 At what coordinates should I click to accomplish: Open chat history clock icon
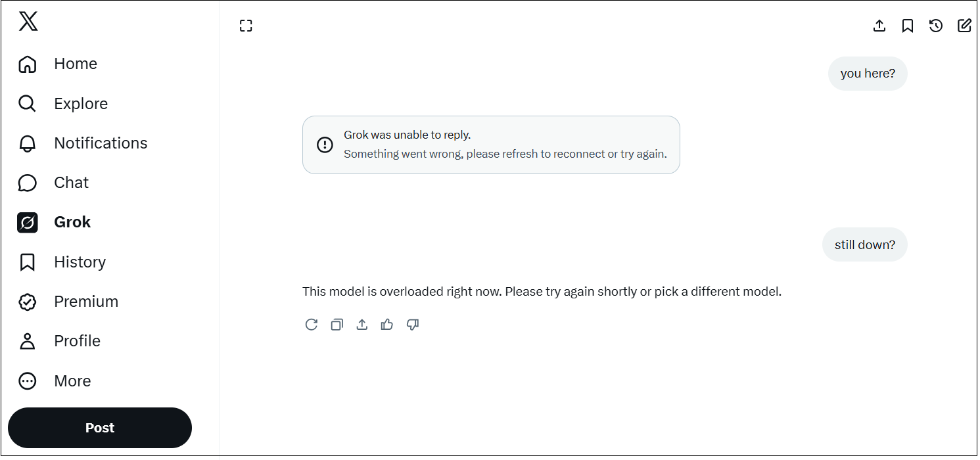pyautogui.click(x=936, y=26)
